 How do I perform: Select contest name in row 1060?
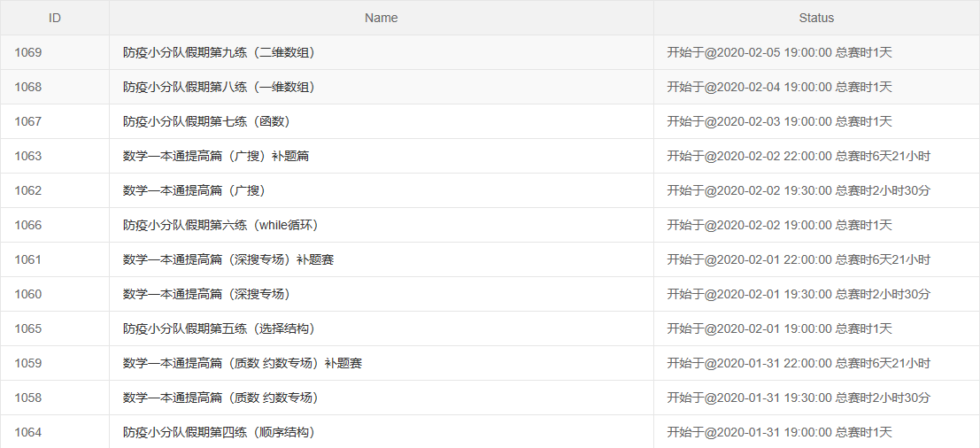[206, 294]
